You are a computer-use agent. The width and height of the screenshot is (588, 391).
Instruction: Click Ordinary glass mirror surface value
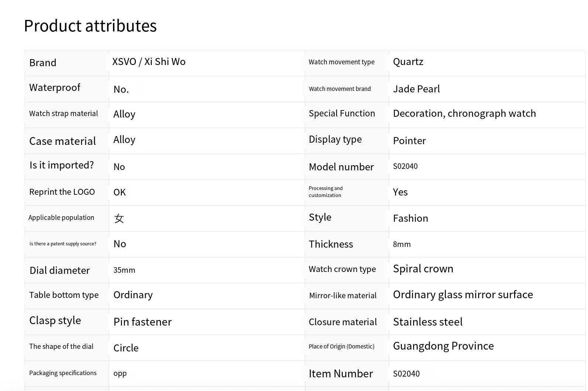click(x=463, y=295)
